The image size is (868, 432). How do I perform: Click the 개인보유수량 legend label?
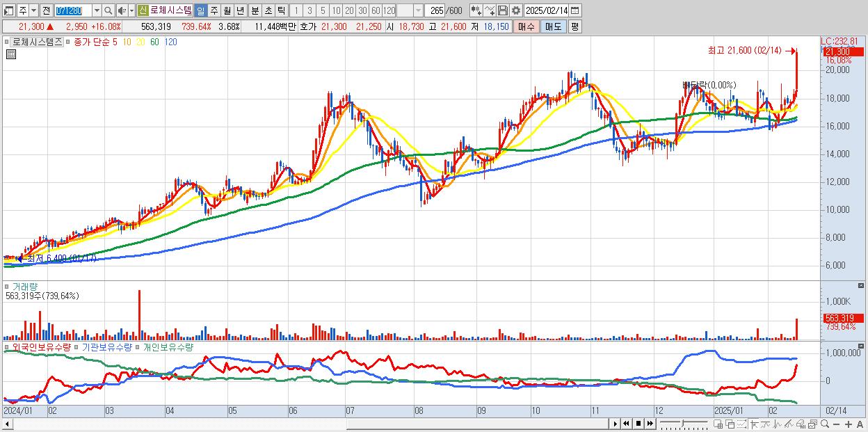click(168, 346)
